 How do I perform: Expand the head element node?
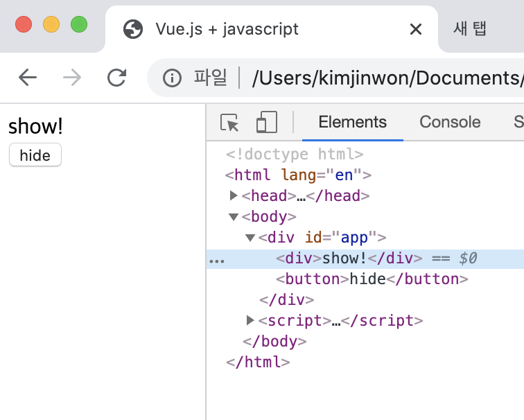point(234,195)
